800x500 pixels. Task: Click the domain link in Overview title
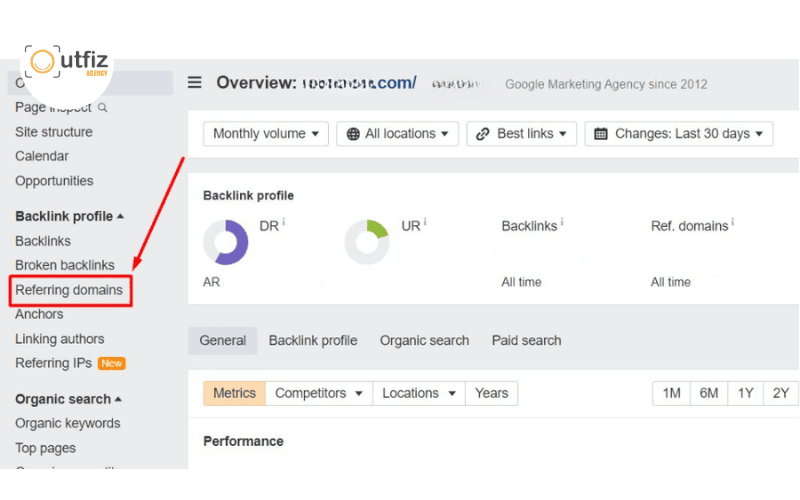tap(359, 83)
